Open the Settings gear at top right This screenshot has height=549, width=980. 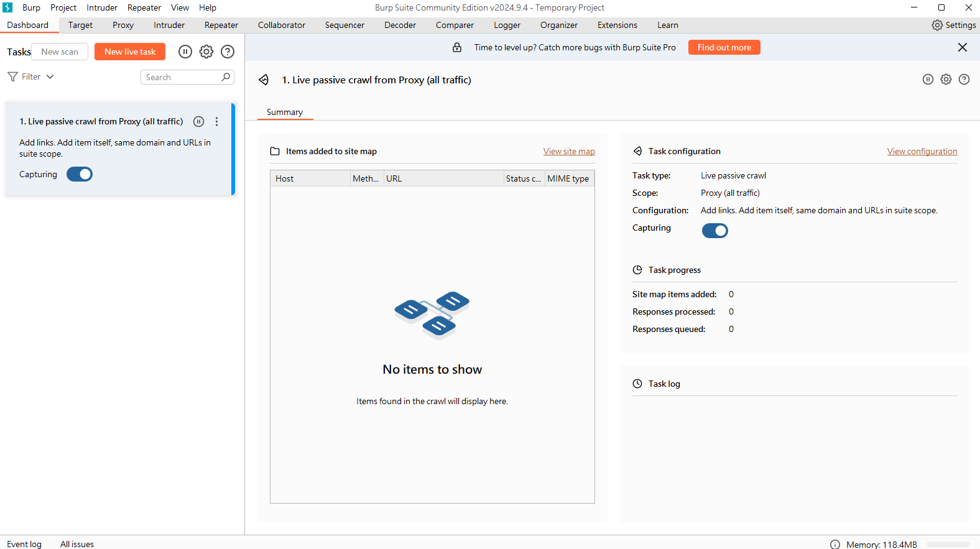coord(937,25)
